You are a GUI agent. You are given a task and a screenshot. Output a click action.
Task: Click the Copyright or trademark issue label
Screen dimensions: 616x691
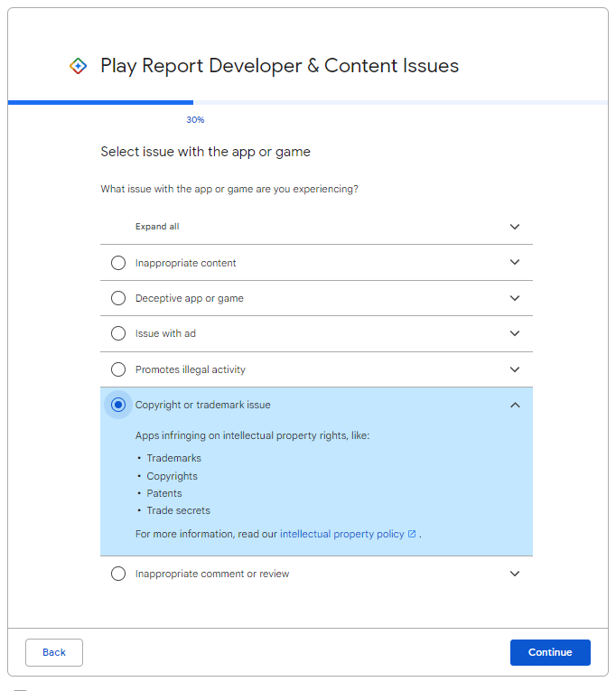coord(202,405)
